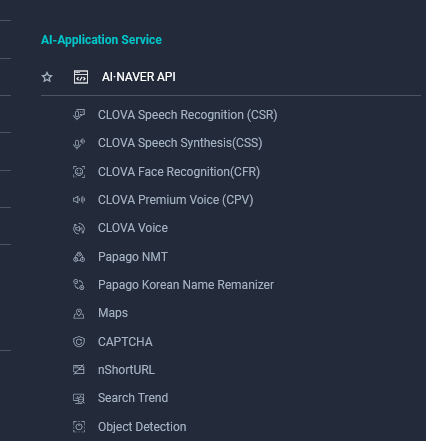Click the Papago Korean Name Romanizer icon

[79, 285]
